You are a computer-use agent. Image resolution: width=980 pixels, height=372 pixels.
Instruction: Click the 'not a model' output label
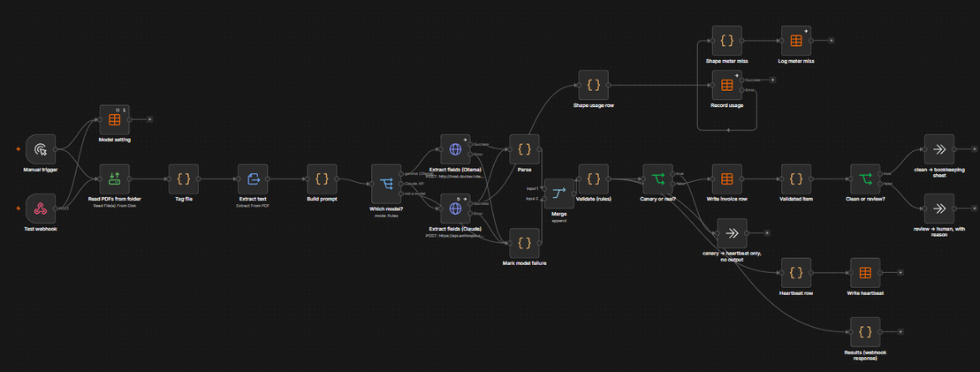point(415,194)
